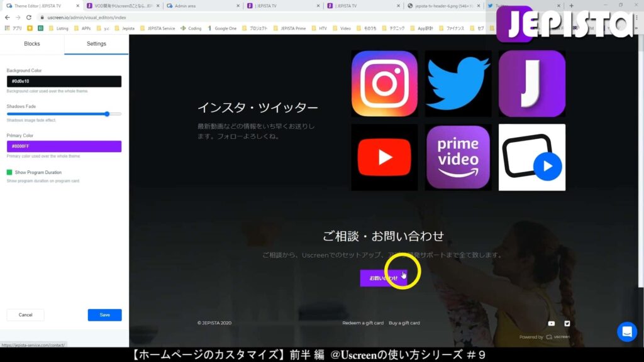The width and height of the screenshot is (644, 362).
Task: Open the Prime Video icon tile
Action: [x=458, y=157]
